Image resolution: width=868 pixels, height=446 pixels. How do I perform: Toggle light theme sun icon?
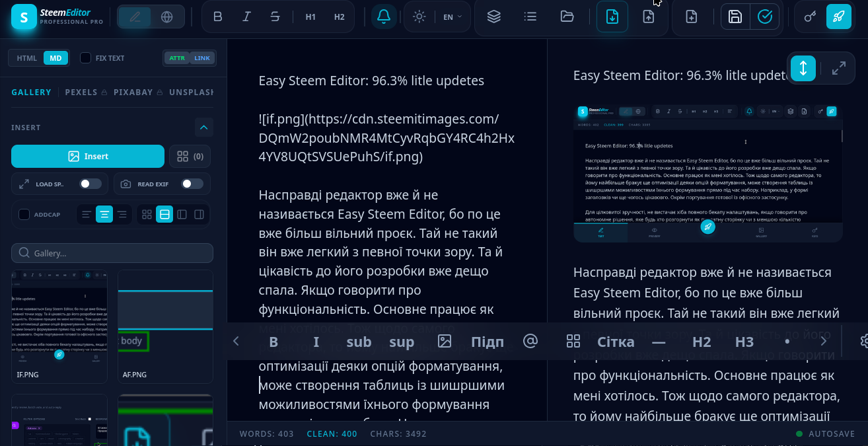[419, 17]
